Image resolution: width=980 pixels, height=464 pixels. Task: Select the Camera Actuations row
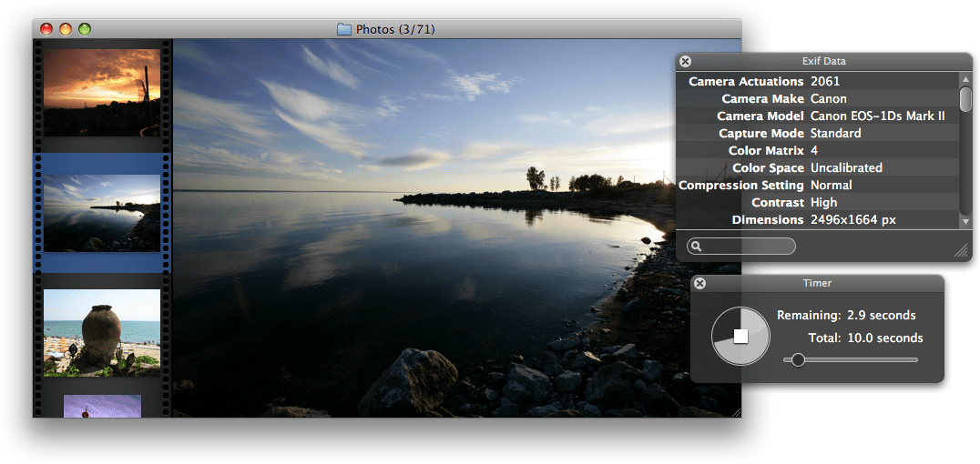tap(818, 81)
